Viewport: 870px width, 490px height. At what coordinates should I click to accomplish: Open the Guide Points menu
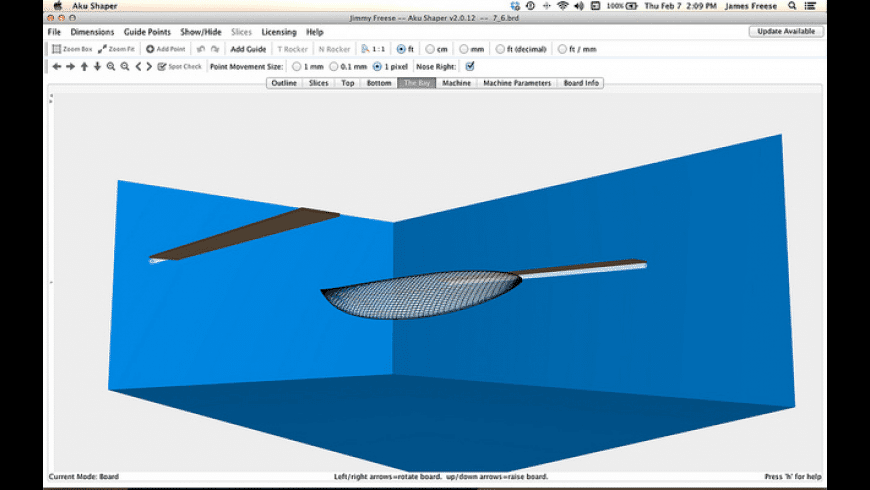coord(147,32)
